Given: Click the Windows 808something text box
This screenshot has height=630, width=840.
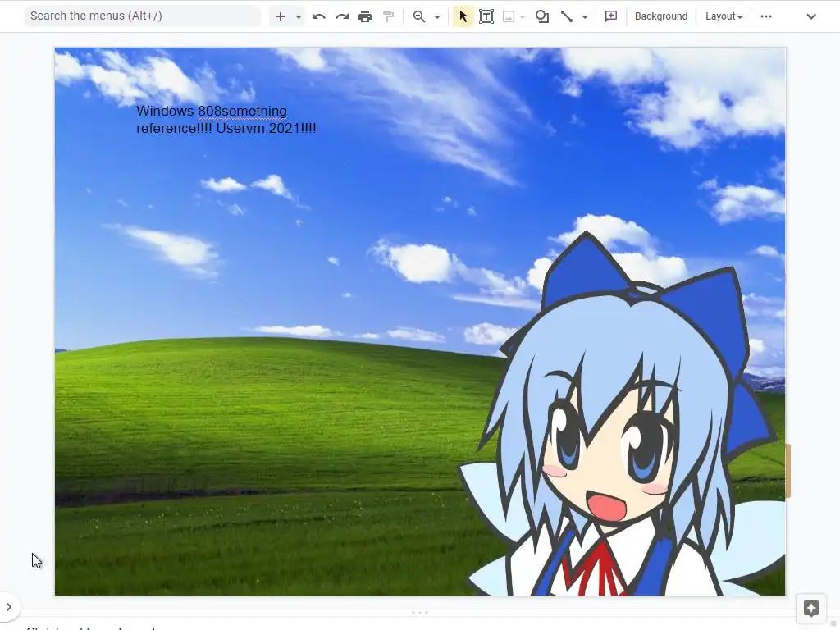Looking at the screenshot, I should pyautogui.click(x=226, y=120).
